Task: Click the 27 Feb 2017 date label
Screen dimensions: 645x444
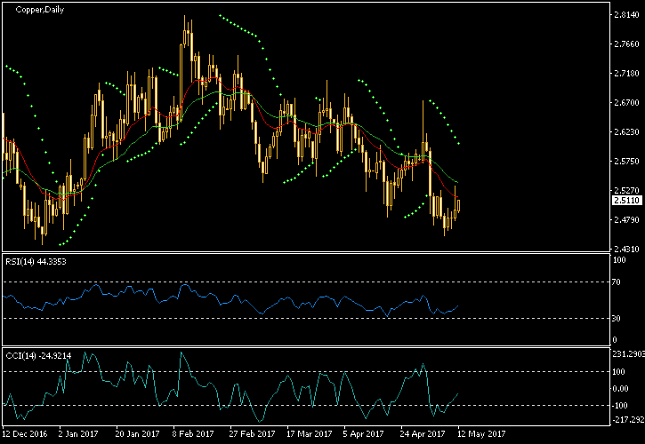Action: 252,434
